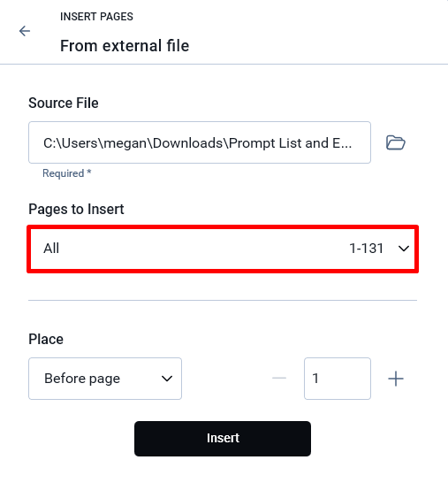Screen dimensions: 448x483
Task: Go back using the left arrow icon
Action: point(25,31)
